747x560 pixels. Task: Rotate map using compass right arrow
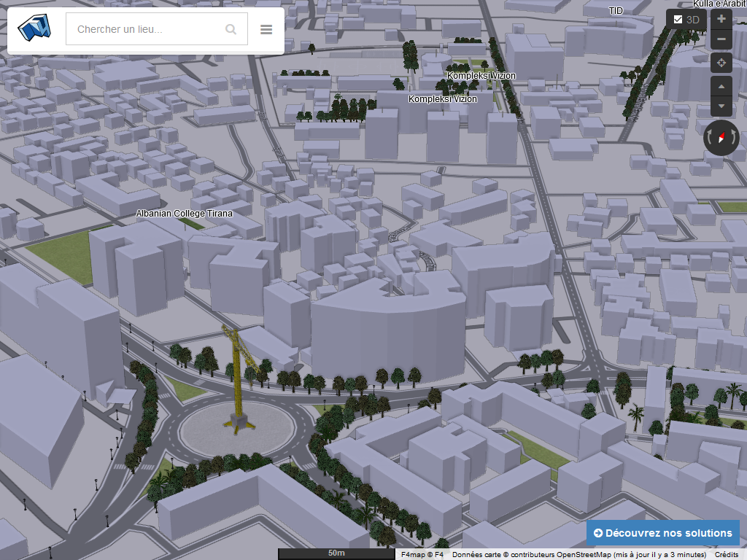point(735,138)
